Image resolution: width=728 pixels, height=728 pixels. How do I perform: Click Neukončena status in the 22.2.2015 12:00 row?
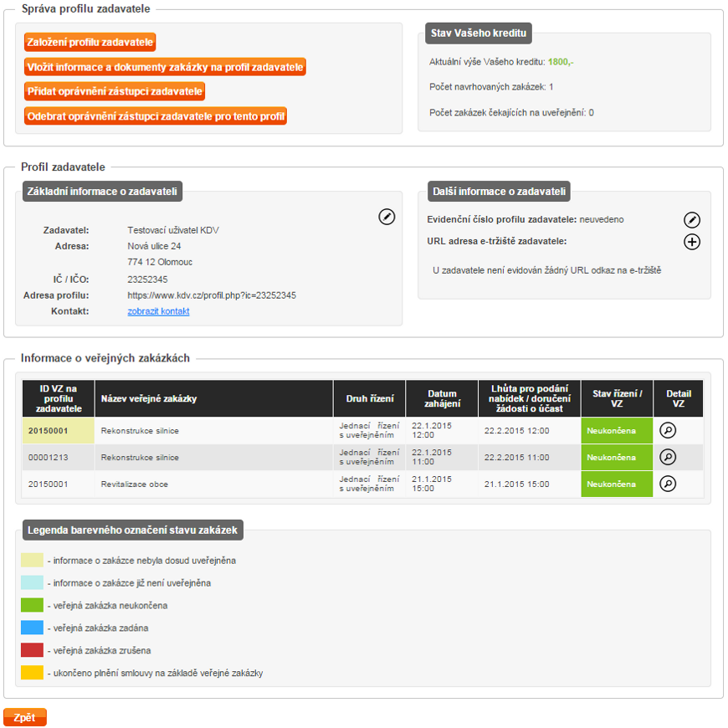click(x=617, y=430)
